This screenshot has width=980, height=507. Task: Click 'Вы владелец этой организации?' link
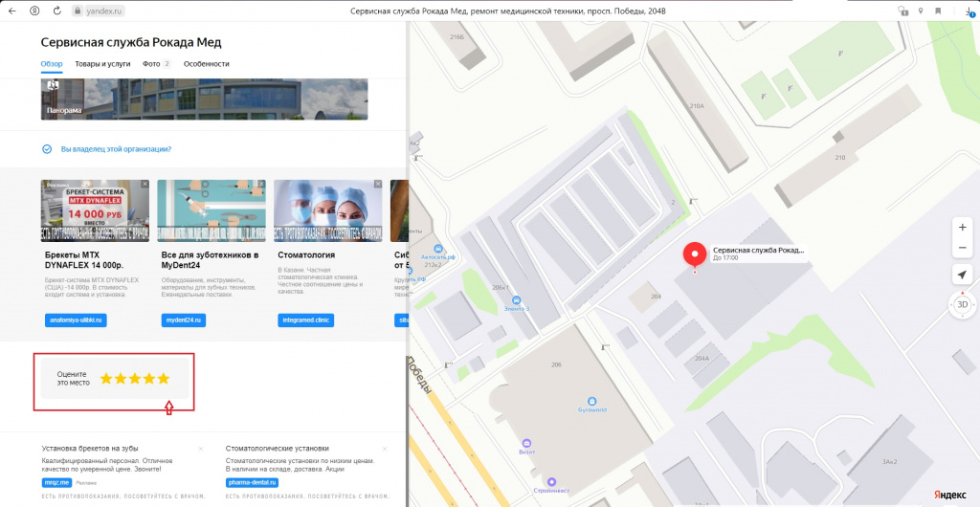tap(116, 149)
